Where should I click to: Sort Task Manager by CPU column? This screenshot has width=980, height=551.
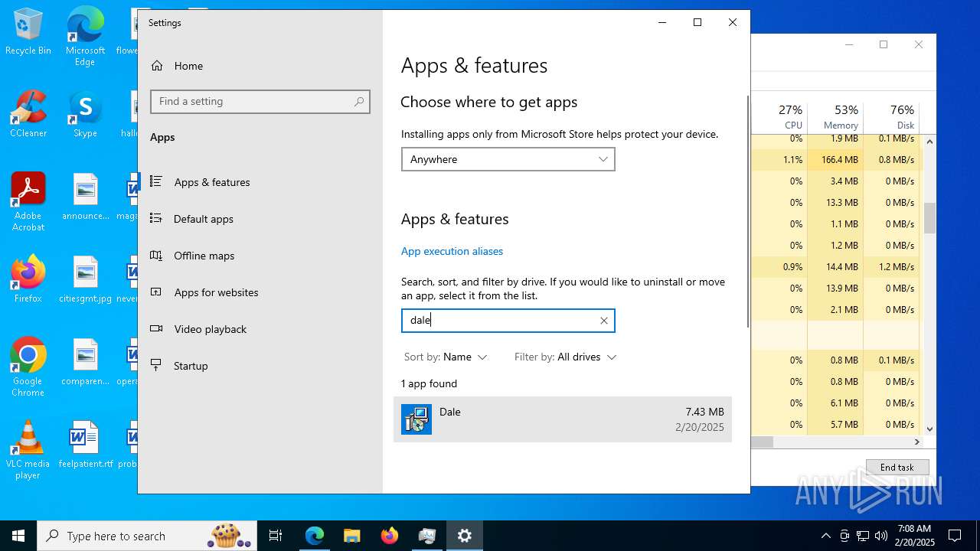pyautogui.click(x=779, y=116)
